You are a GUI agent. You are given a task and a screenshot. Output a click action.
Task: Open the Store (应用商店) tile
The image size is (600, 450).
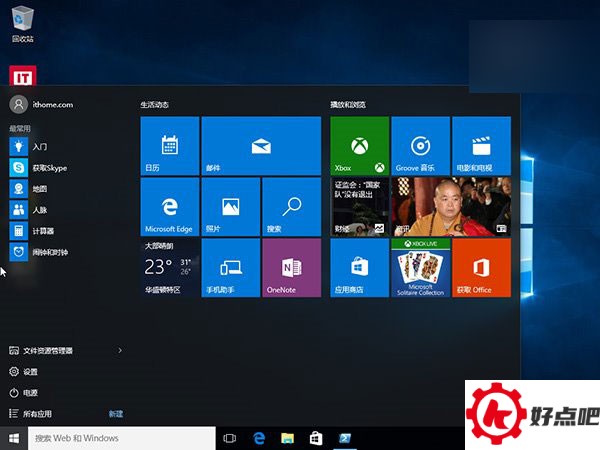pos(359,268)
